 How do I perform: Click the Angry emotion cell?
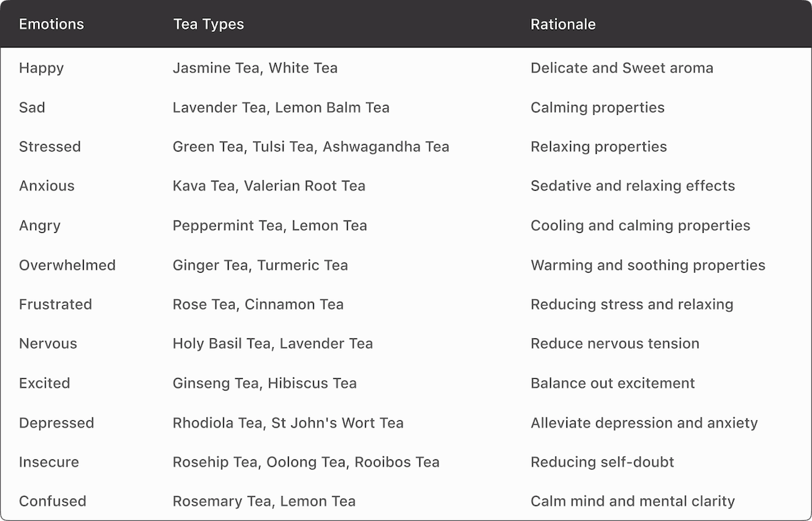coord(39,225)
